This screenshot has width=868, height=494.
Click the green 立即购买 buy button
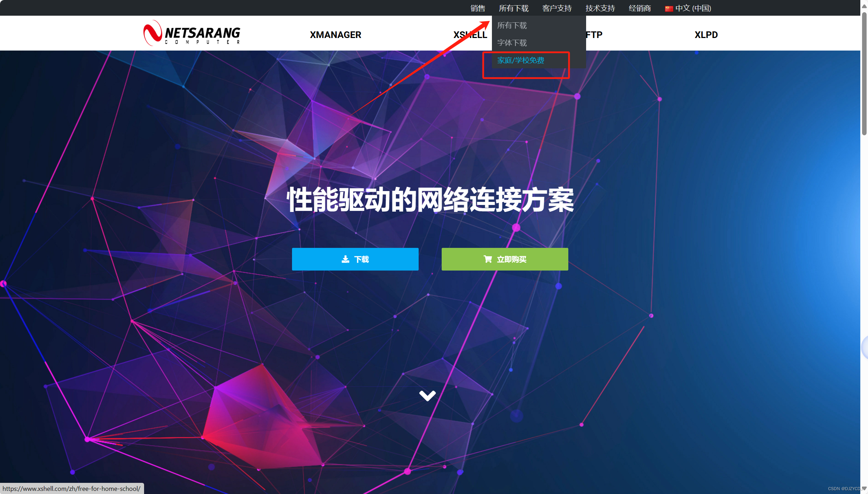pyautogui.click(x=504, y=259)
